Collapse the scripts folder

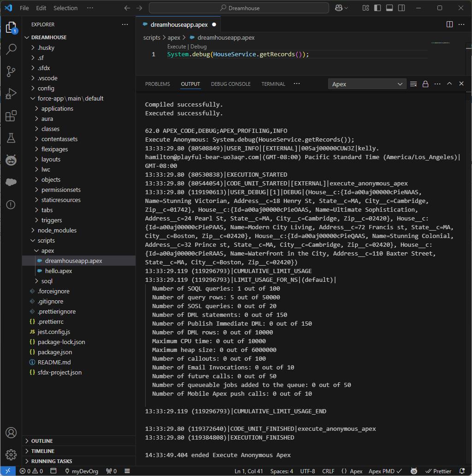pyautogui.click(x=79, y=240)
